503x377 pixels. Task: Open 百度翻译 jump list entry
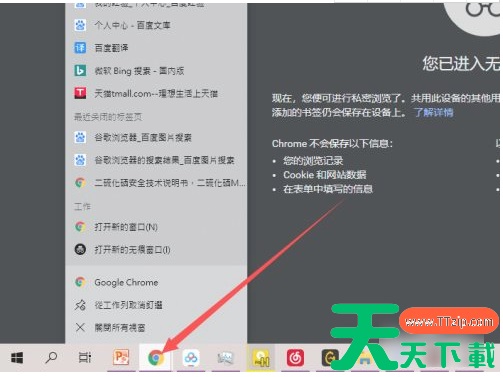tap(156, 48)
